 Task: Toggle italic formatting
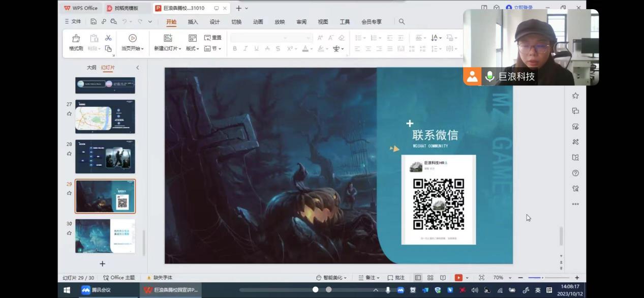[x=246, y=49]
